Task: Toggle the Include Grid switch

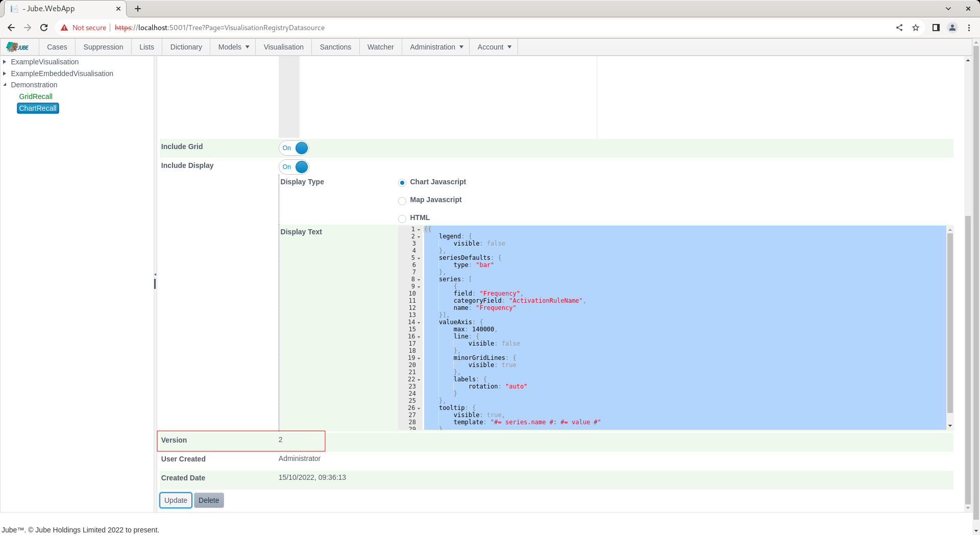Action: point(294,148)
